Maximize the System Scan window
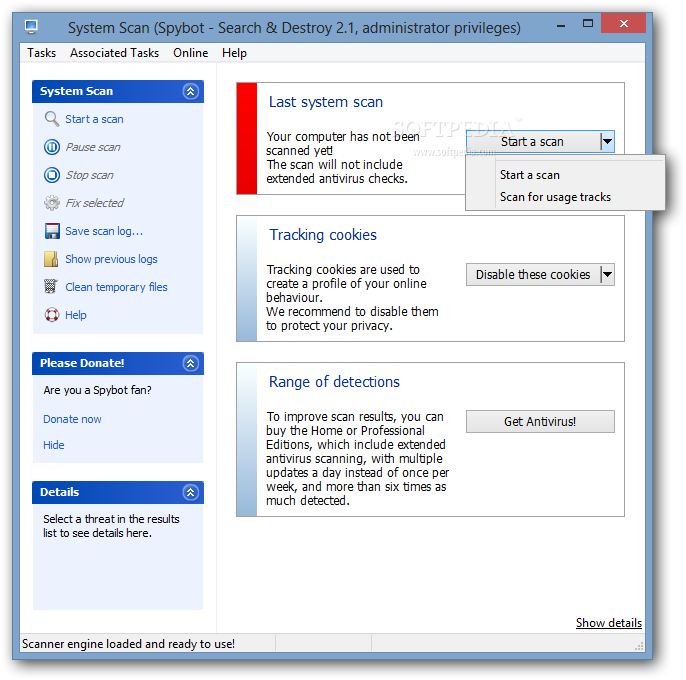 coord(588,24)
